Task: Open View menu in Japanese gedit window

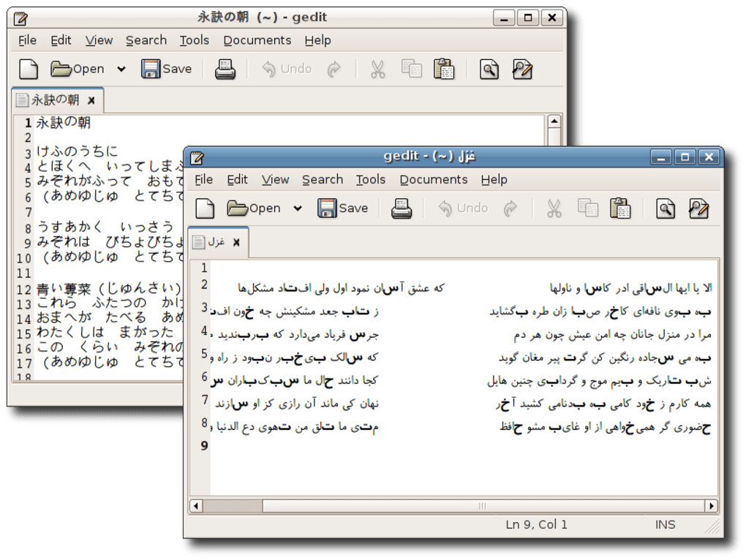Action: [x=99, y=40]
